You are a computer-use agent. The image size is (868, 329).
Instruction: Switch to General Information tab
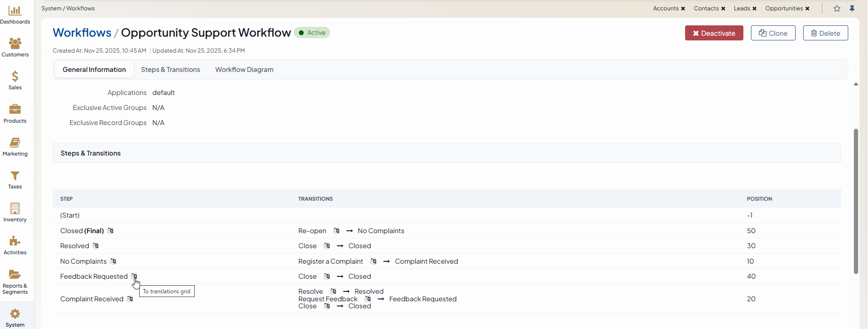coord(94,70)
